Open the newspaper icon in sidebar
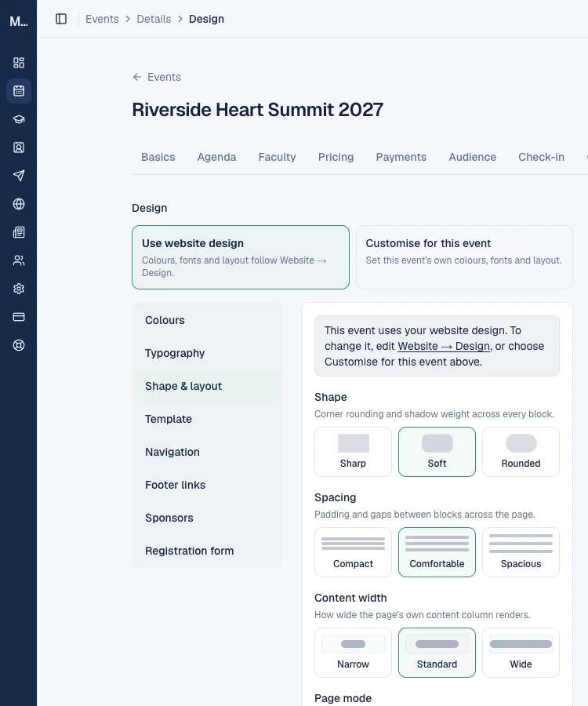Viewport: 588px width, 706px height. (x=19, y=232)
